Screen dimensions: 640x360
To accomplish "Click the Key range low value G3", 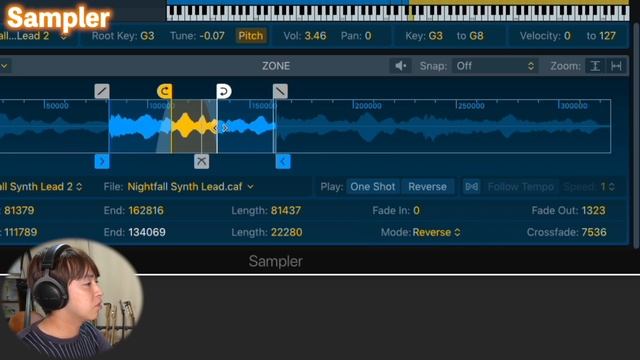I will pos(436,36).
